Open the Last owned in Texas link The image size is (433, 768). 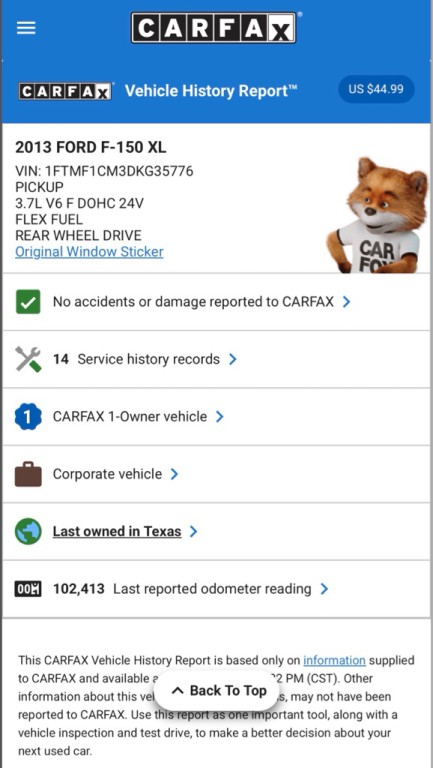point(117,531)
